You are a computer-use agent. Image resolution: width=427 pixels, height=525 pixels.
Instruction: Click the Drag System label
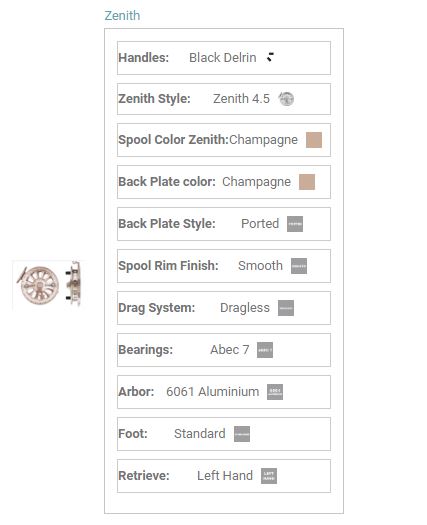156,308
